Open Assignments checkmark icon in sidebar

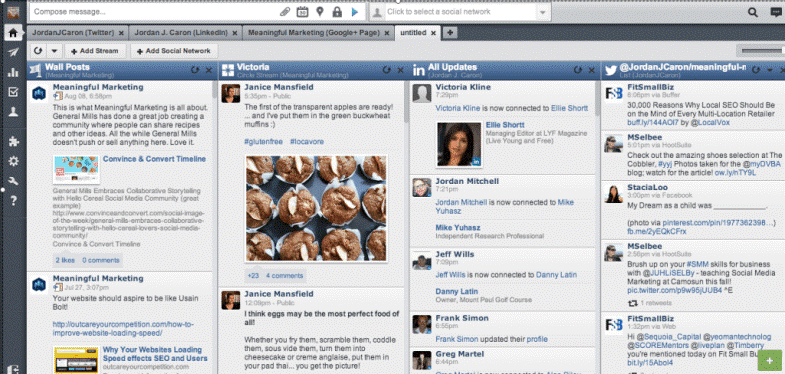coord(13,92)
